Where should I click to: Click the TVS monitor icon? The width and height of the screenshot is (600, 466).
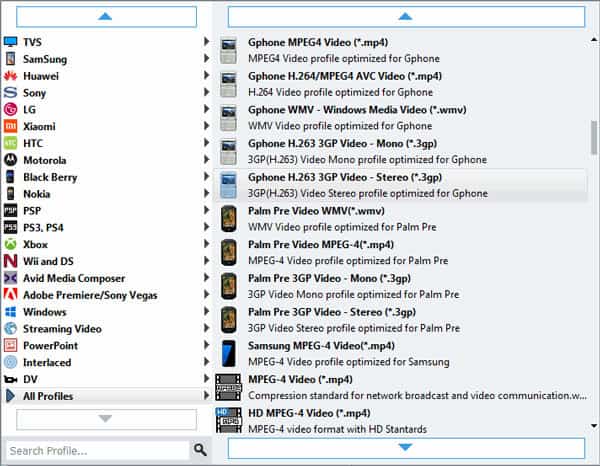10,42
